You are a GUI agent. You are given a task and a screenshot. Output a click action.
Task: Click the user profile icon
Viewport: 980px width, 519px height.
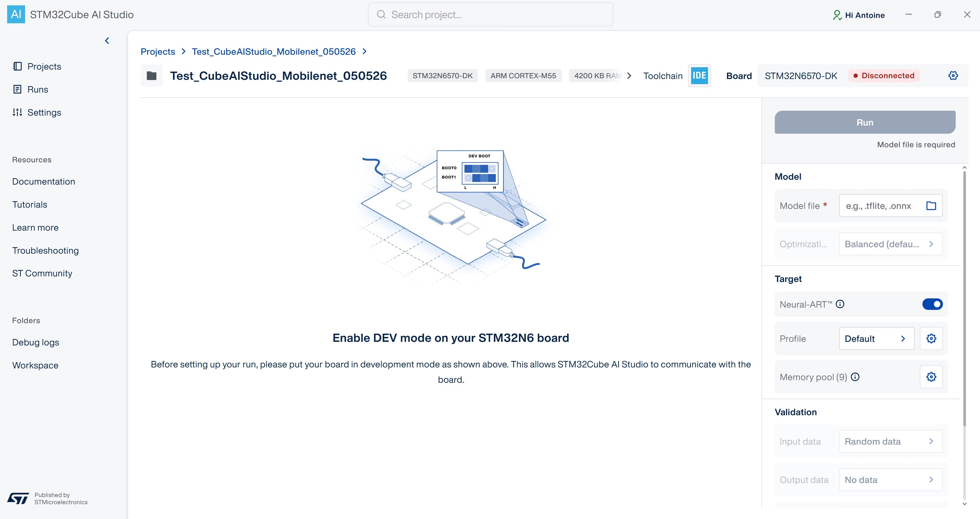click(837, 15)
